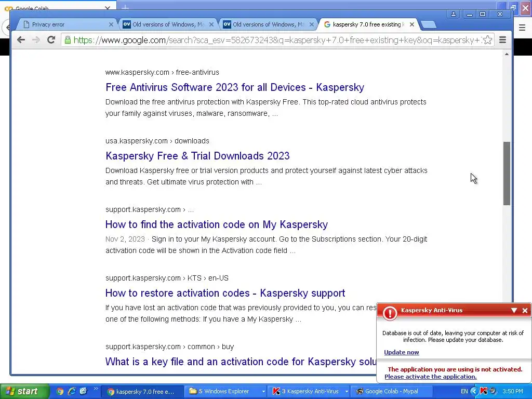The height and width of the screenshot is (399, 532).
Task: Click the third Quick Launch icon
Action: [84, 391]
